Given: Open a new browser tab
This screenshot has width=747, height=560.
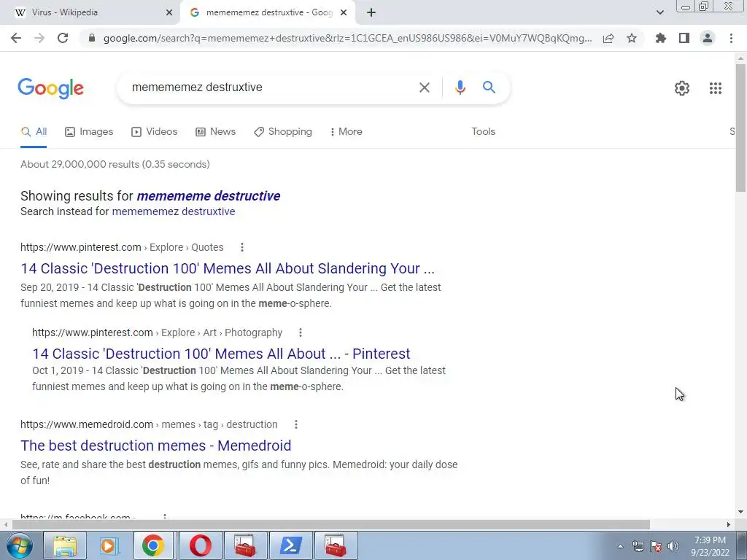Looking at the screenshot, I should click(x=371, y=12).
